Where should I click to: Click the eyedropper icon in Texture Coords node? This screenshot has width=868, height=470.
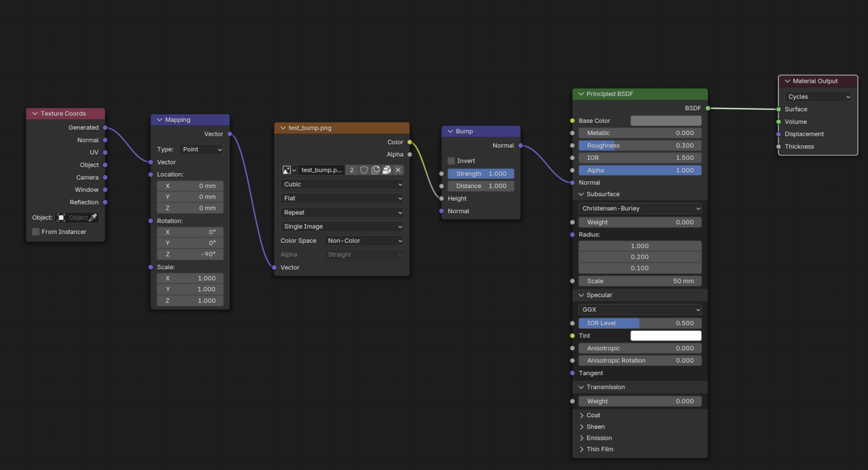point(94,218)
